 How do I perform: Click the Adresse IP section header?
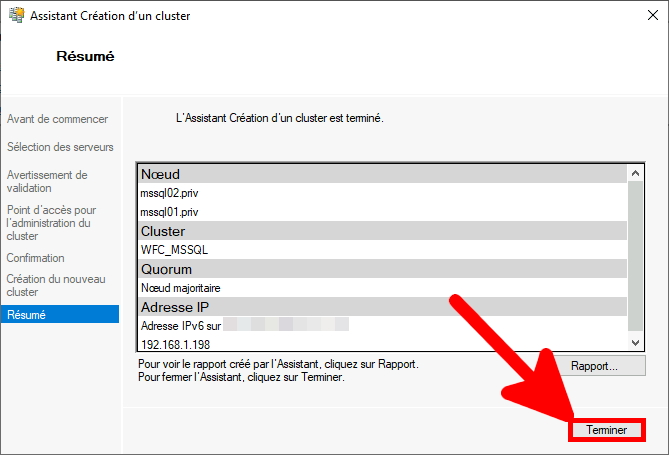coord(383,307)
